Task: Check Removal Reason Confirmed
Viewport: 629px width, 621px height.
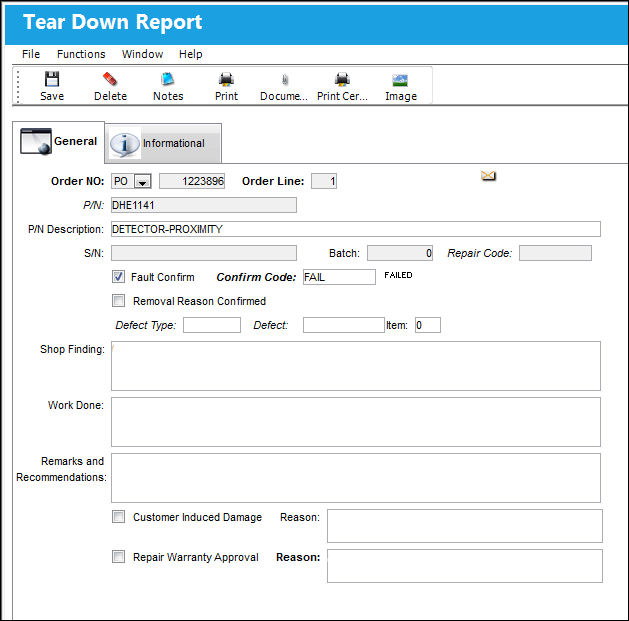Action: [x=118, y=300]
